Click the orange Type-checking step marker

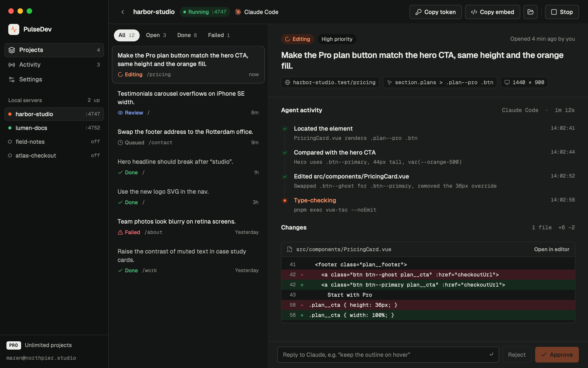pos(285,200)
